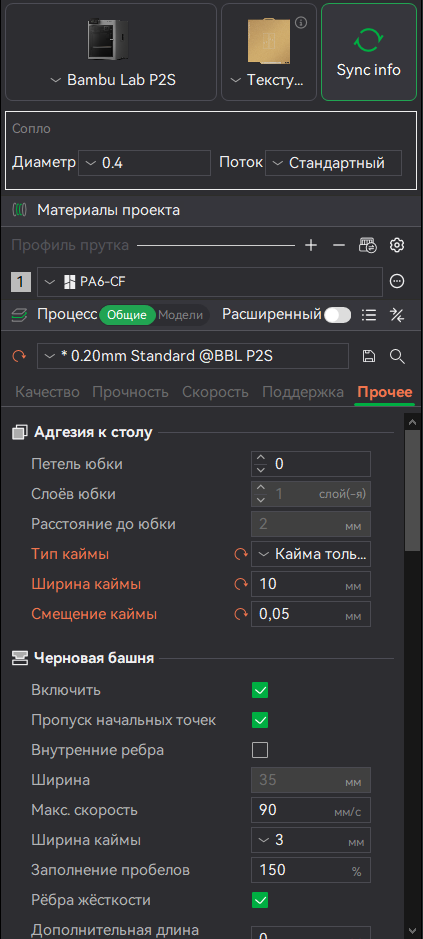Open the tower Ширина каймы 3 mm dropdown
This screenshot has width=423, height=939.
[311, 840]
